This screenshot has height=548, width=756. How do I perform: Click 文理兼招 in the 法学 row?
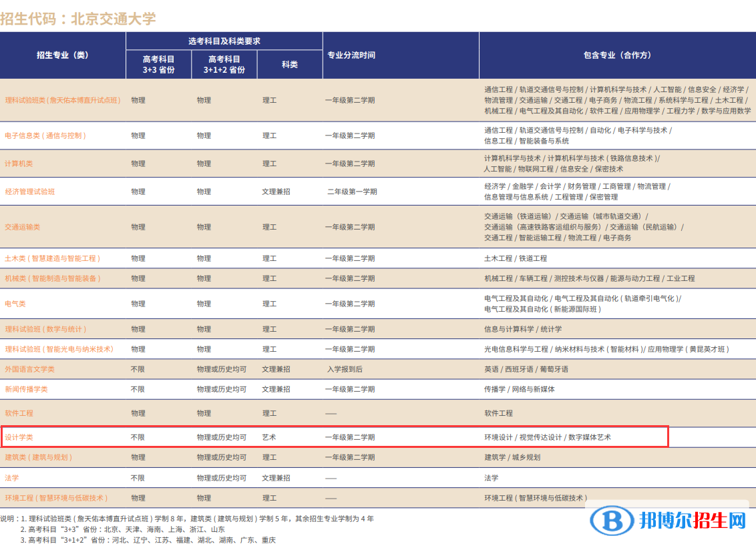pos(276,478)
